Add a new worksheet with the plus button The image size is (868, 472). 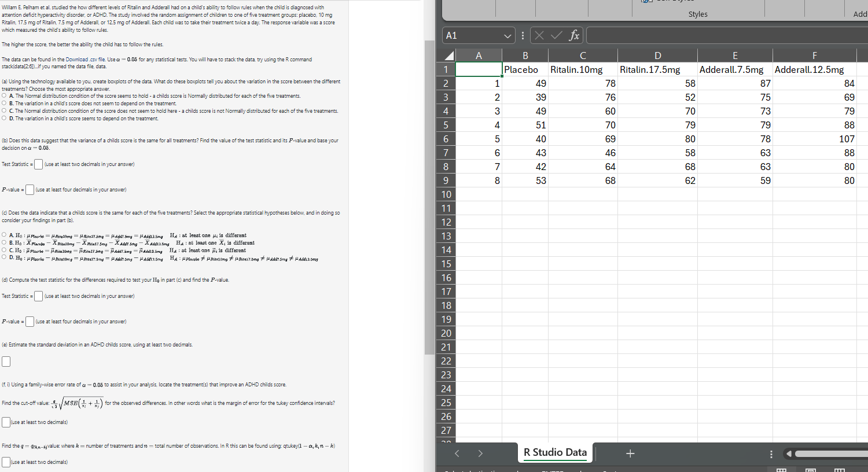[630, 453]
